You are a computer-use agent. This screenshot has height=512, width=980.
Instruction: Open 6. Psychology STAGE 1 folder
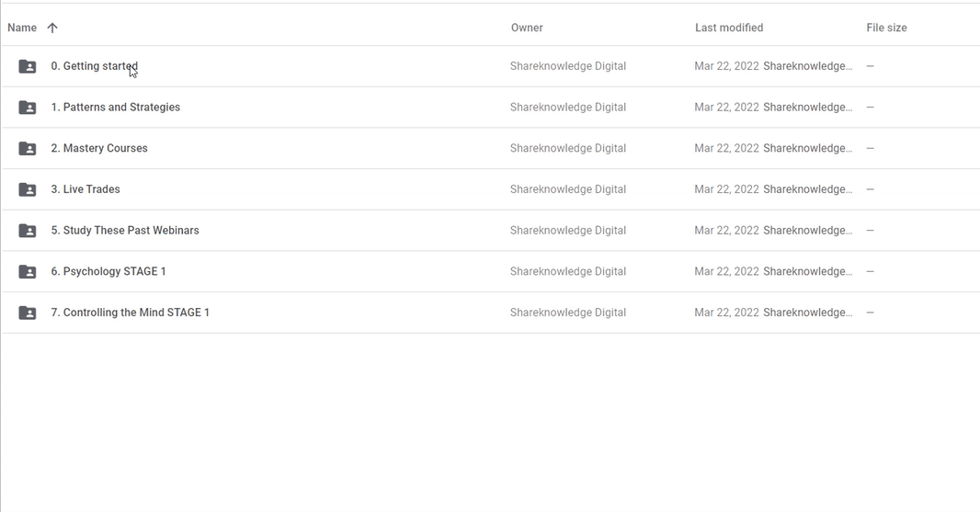pos(108,271)
